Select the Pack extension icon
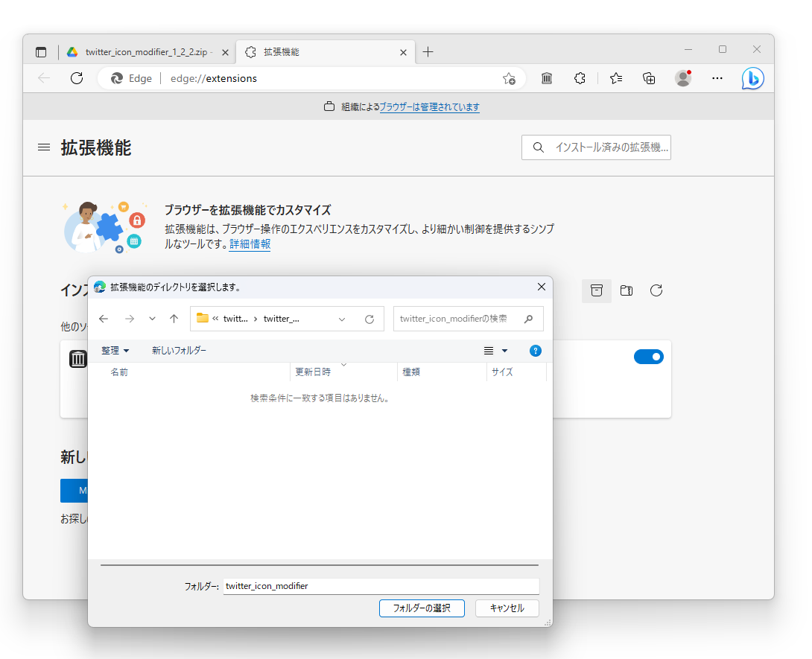 pyautogui.click(x=626, y=290)
